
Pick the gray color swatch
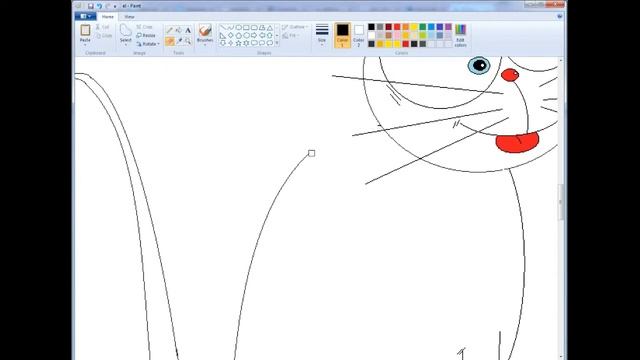[380, 27]
